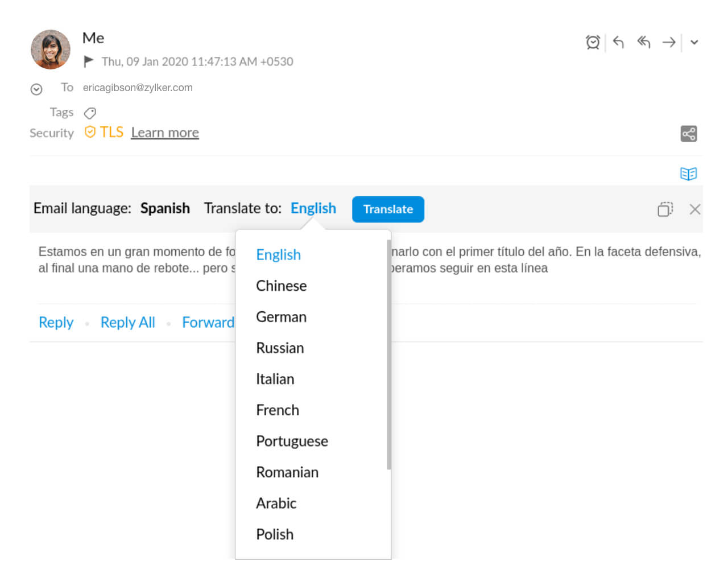Click the reminder alarm clock icon
The image size is (728, 577).
click(x=593, y=42)
